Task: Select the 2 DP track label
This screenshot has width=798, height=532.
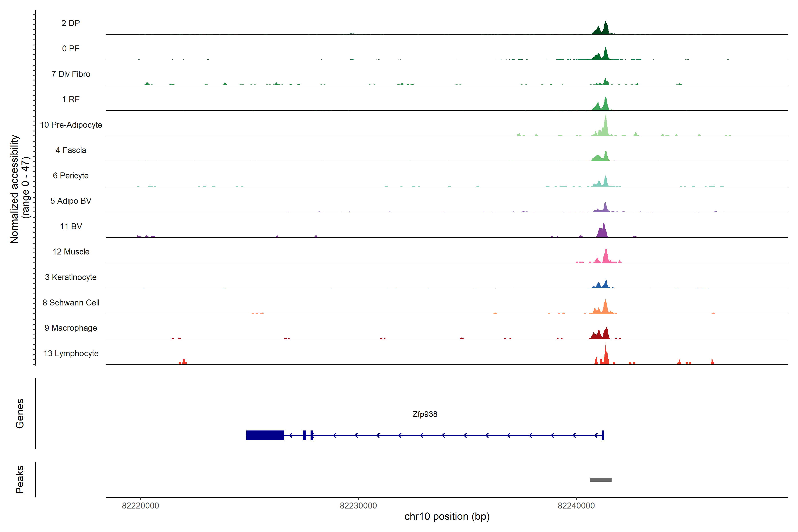Action: point(70,23)
